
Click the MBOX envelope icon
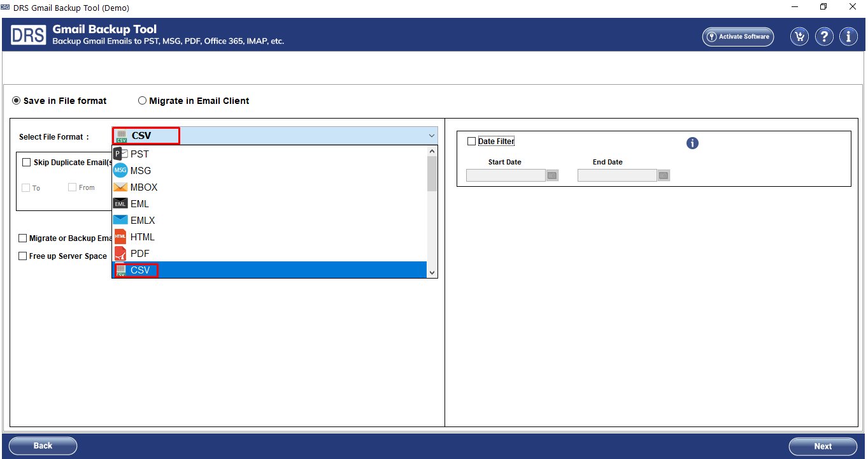[120, 187]
